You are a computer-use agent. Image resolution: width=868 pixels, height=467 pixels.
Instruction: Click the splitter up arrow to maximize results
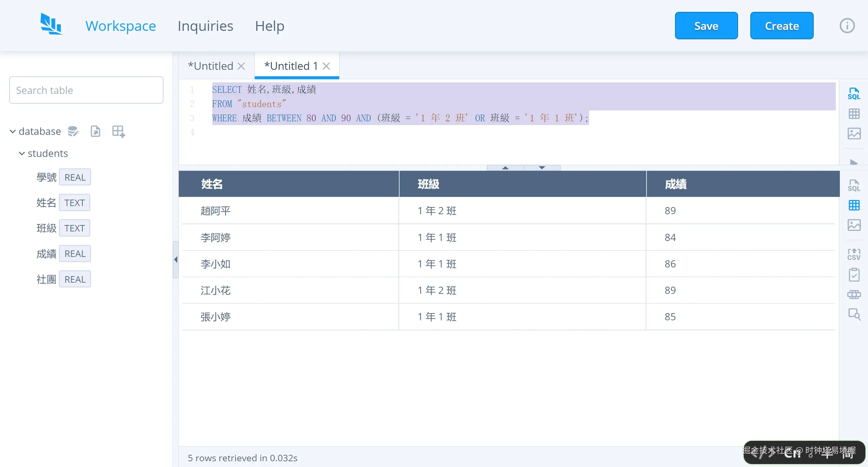(x=505, y=167)
